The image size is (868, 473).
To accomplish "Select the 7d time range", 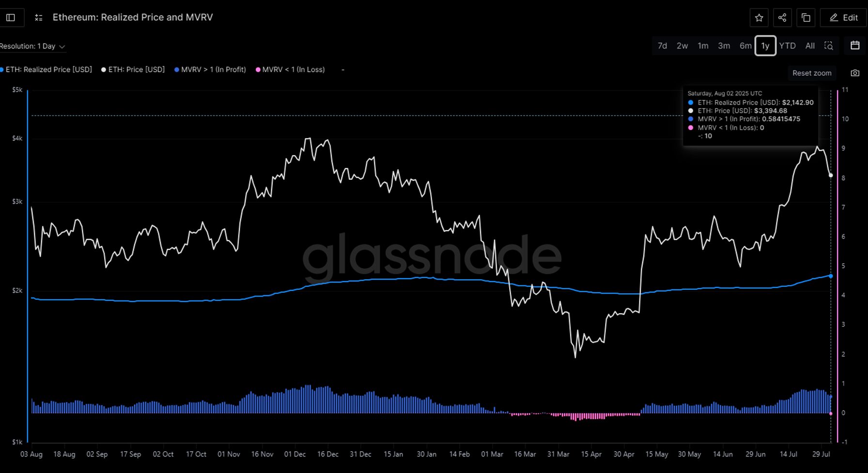I will click(662, 46).
